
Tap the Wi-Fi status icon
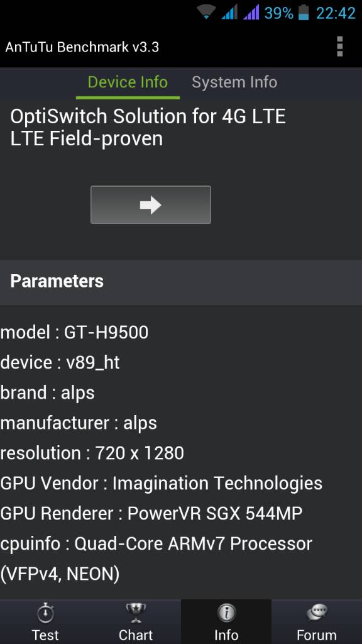point(206,12)
